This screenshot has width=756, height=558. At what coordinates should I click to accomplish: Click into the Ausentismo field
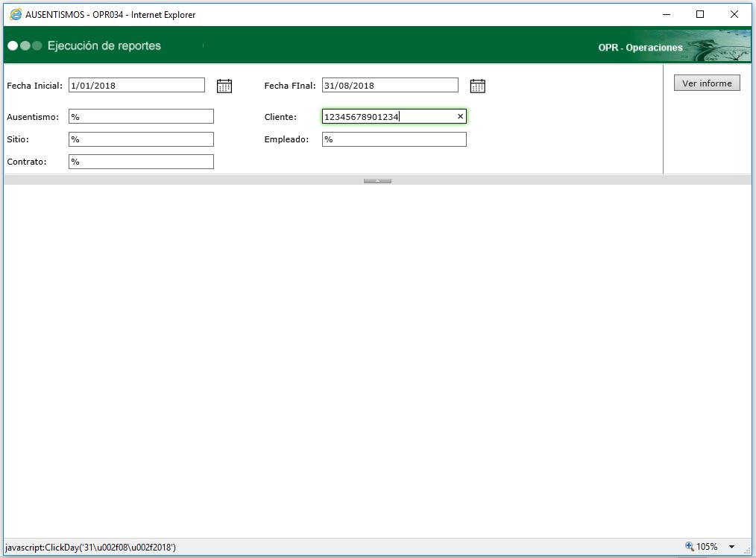[141, 117]
